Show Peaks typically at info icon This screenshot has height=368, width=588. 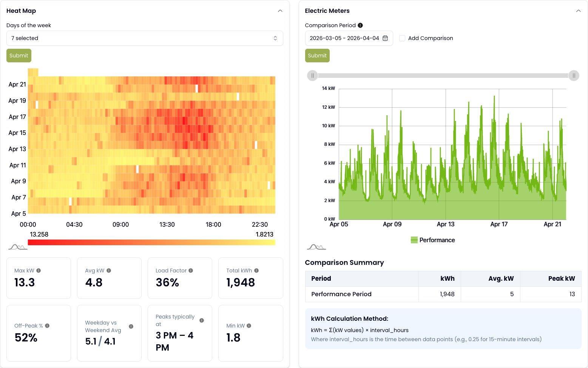pos(202,320)
